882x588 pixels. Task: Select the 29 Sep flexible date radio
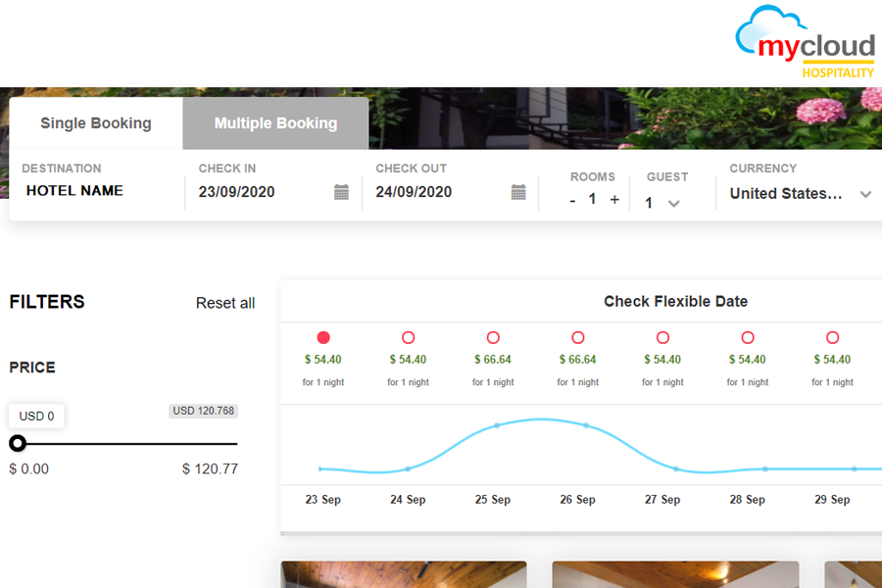(x=832, y=337)
